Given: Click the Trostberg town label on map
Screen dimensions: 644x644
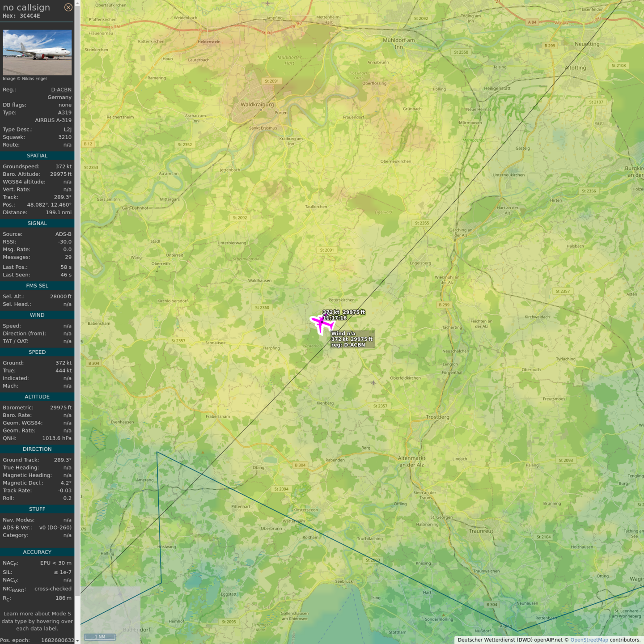Looking at the screenshot, I should (437, 417).
